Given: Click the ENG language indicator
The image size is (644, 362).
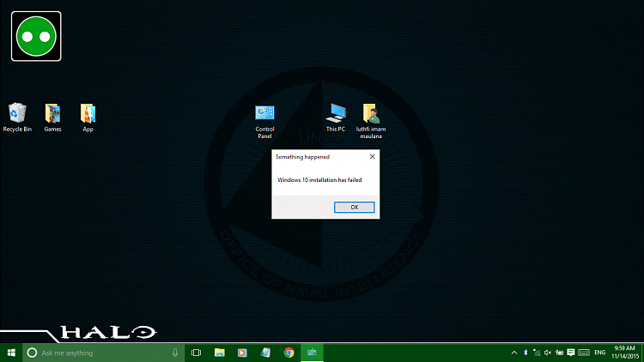Looking at the screenshot, I should (599, 353).
